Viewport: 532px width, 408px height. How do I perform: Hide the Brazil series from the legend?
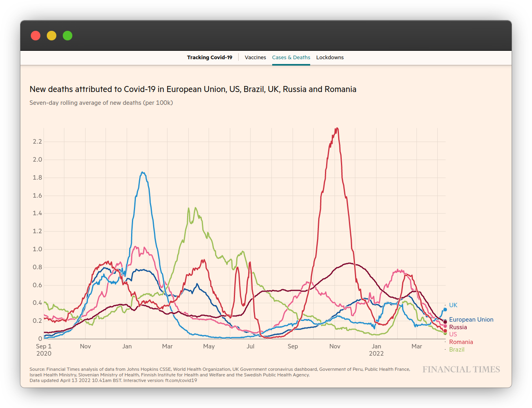(457, 349)
